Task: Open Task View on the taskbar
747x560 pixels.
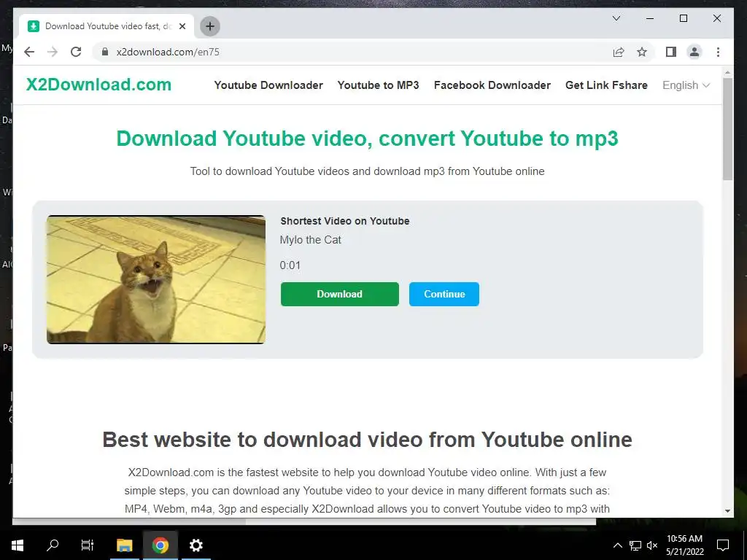Action: 88,545
